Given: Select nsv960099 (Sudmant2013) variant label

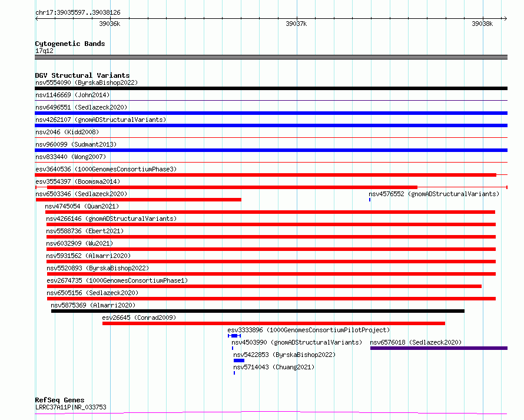Looking at the screenshot, I should pos(76,144).
